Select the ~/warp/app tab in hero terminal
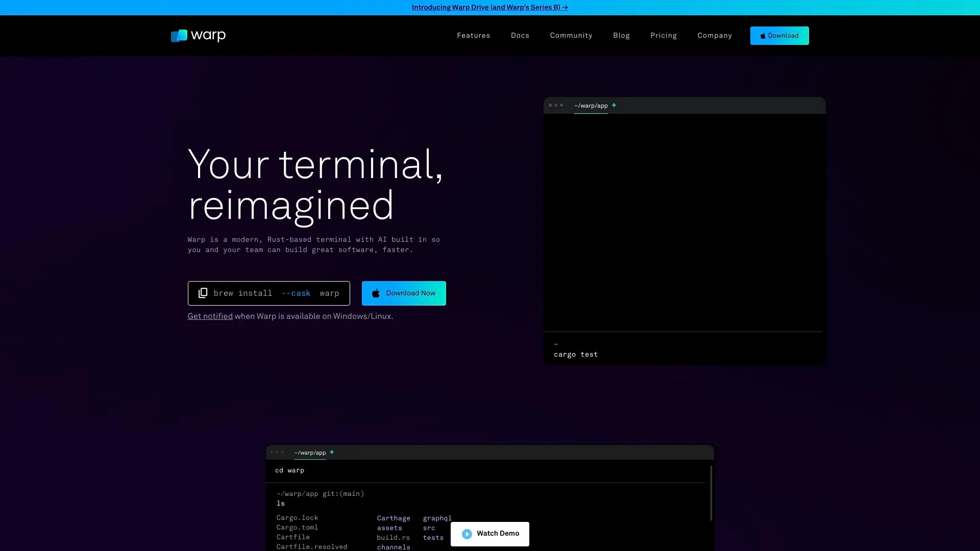Viewport: 980px width, 551px height. pyautogui.click(x=591, y=106)
